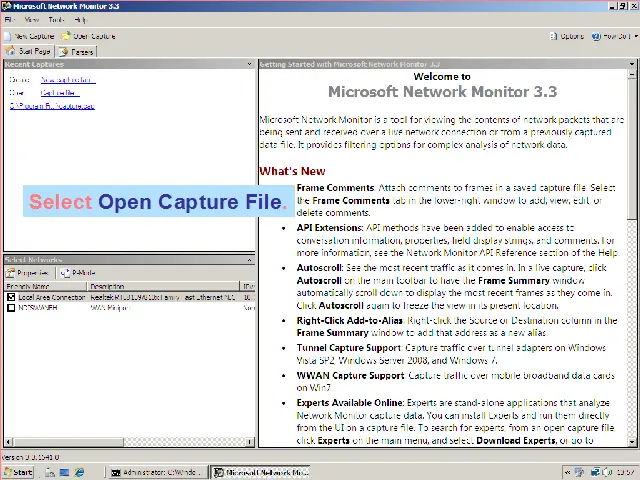Toggle P-Mode for the selected network
This screenshot has height=480, width=640.
[x=78, y=273]
